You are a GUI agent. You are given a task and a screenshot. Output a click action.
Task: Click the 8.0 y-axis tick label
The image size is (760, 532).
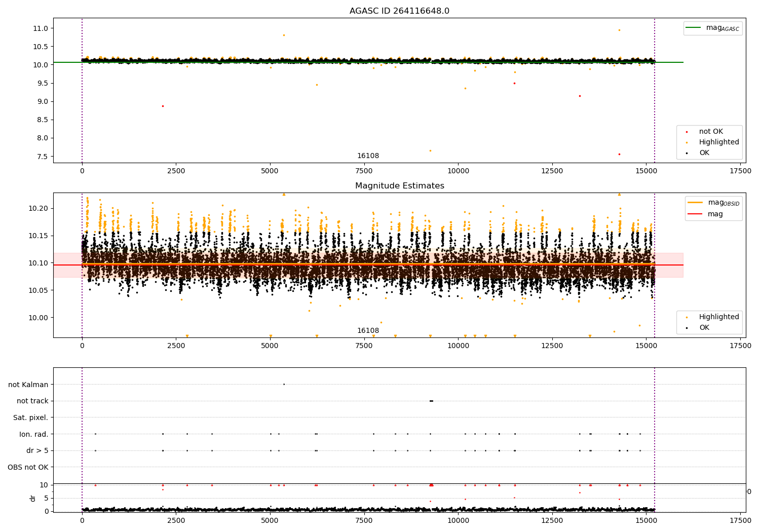tap(43, 138)
